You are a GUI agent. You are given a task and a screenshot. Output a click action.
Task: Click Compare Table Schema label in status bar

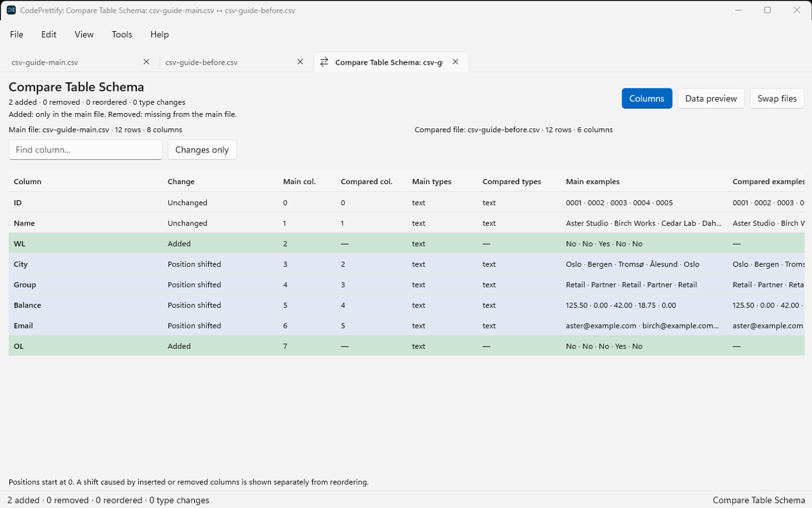click(759, 500)
